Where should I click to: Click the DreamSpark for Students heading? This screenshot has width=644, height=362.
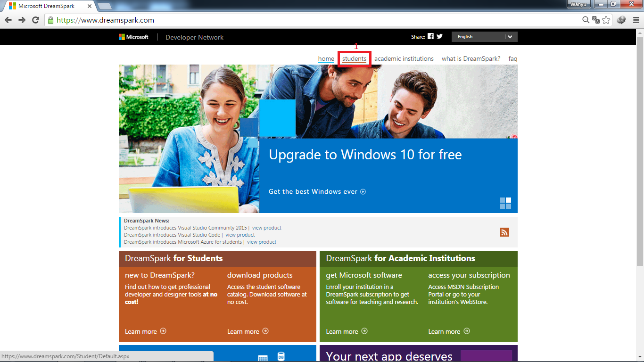point(173,258)
